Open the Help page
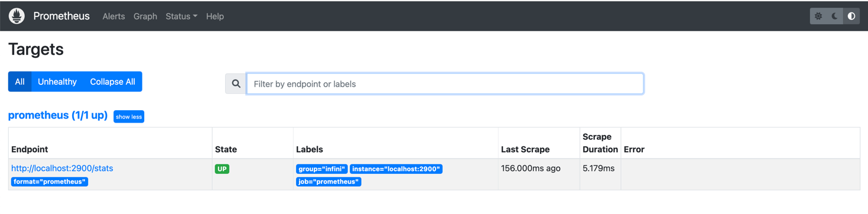The height and width of the screenshot is (214, 868). [x=215, y=17]
